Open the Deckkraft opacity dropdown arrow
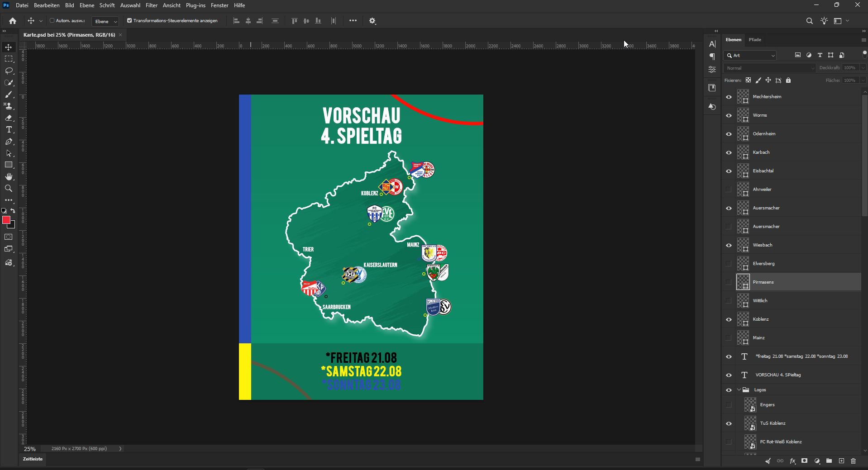 tap(863, 68)
